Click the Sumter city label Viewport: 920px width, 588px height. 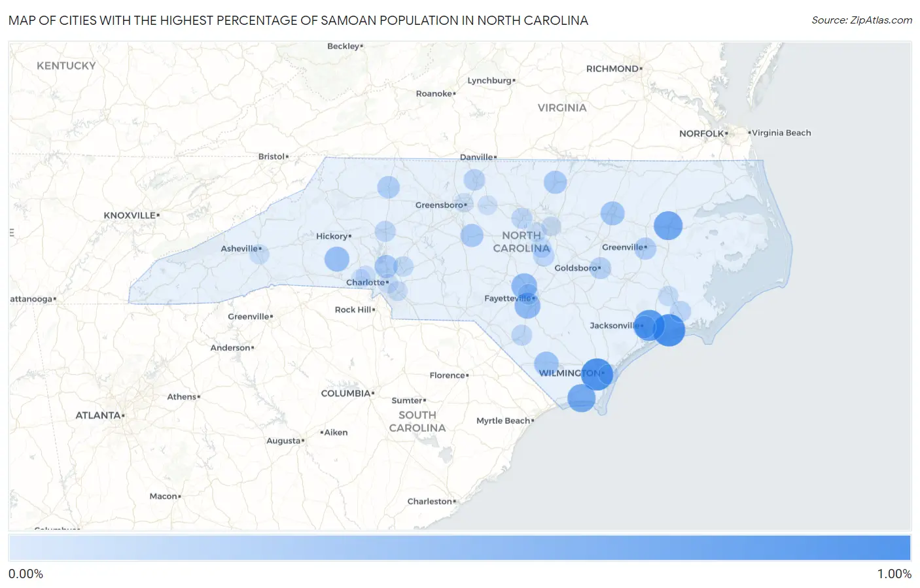click(407, 400)
